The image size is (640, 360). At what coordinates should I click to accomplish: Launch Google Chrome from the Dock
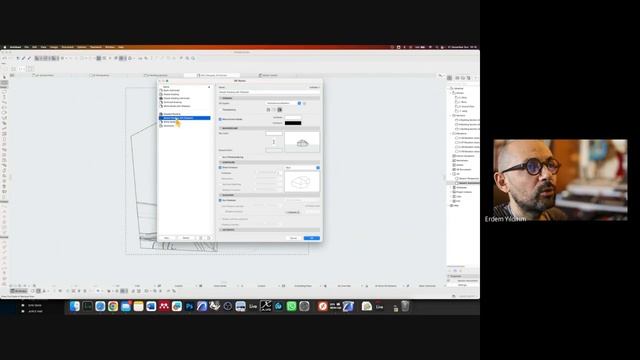[x=113, y=306]
